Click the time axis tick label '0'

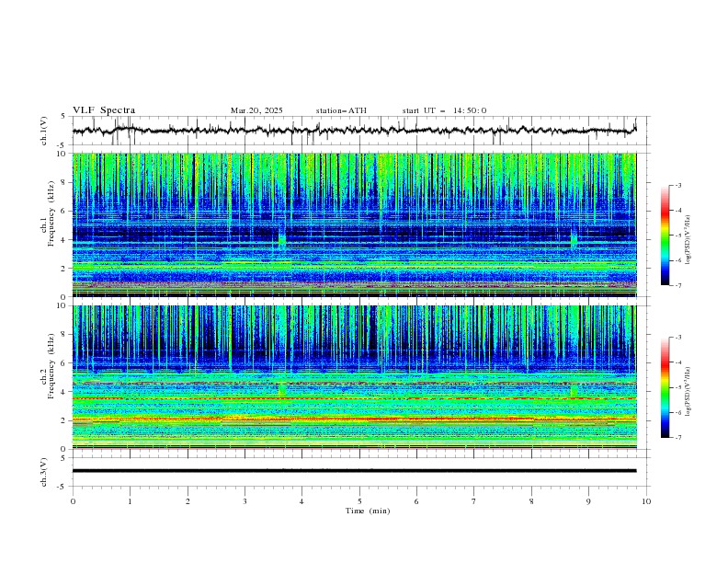pos(73,501)
